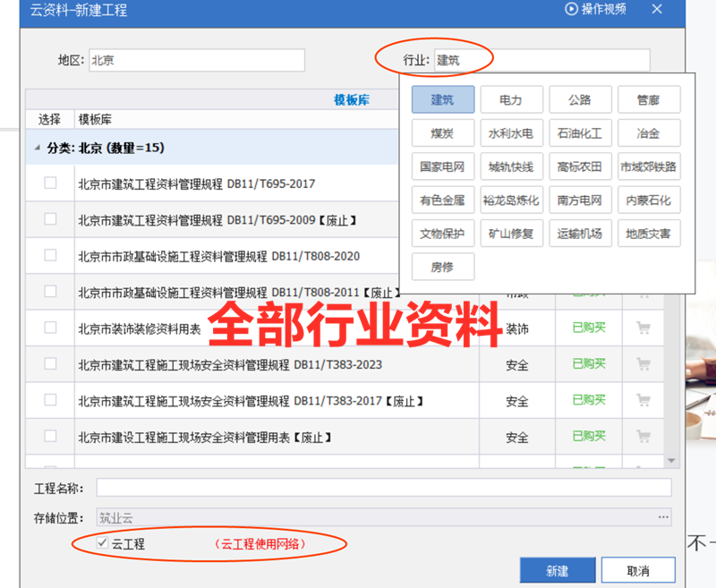Click cart icon in T383-2023 安全 row
Screen dimensions: 716x588
pos(643,364)
